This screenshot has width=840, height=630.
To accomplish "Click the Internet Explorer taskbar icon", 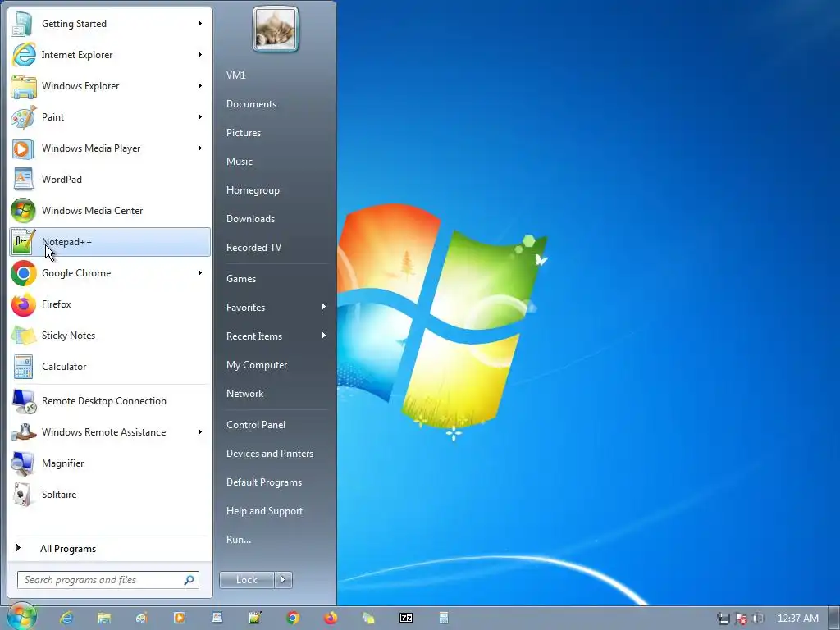I will pyautogui.click(x=66, y=619).
